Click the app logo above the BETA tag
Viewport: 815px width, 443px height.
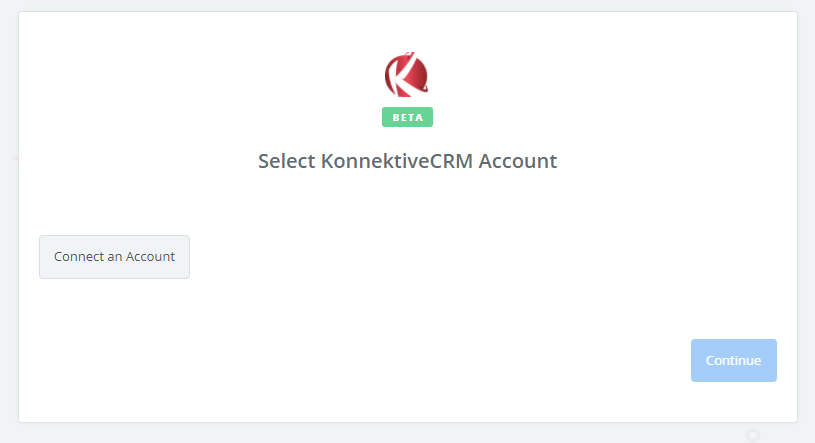click(x=406, y=74)
